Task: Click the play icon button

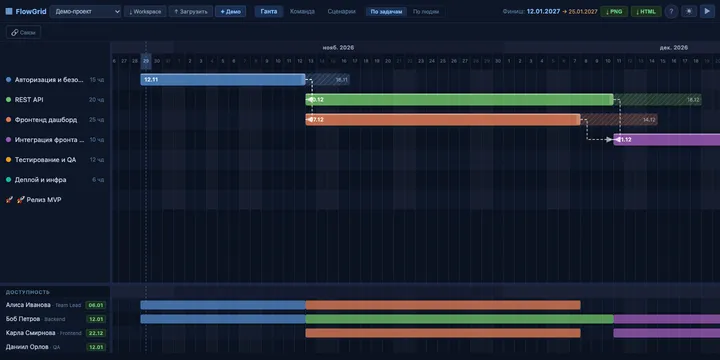Action: tap(707, 11)
